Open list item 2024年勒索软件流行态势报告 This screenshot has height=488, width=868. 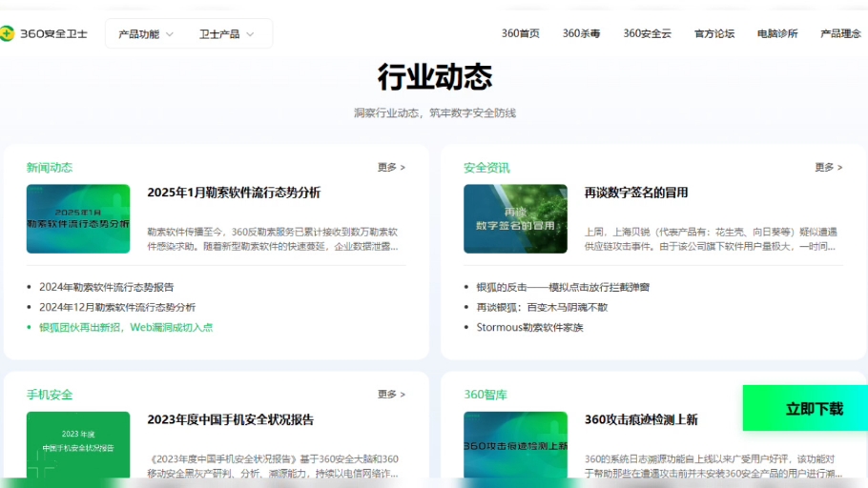tap(106, 287)
